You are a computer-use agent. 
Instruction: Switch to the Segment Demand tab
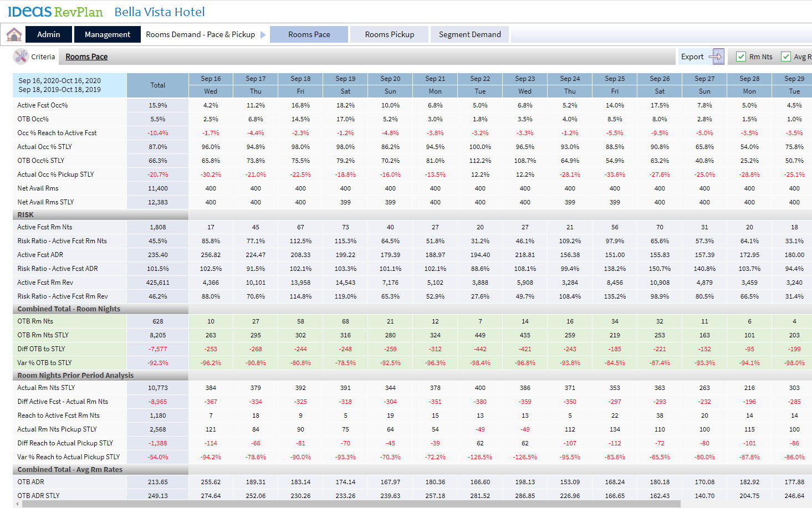click(469, 34)
